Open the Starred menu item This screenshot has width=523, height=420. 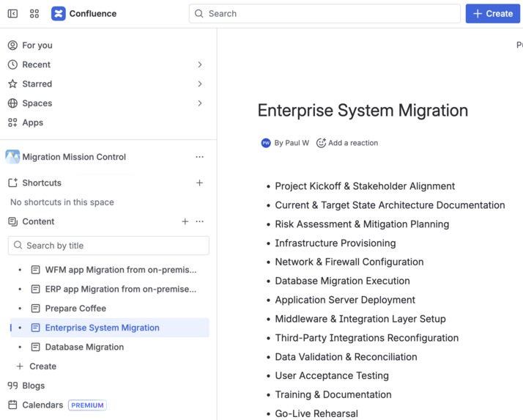tap(37, 84)
